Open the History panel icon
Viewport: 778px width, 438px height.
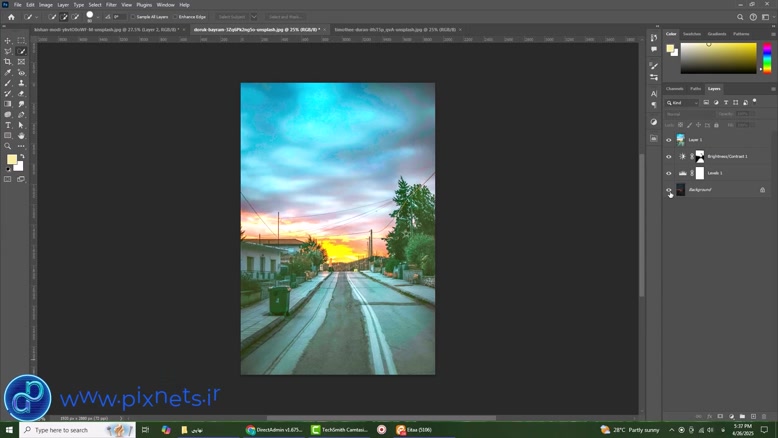(x=654, y=38)
